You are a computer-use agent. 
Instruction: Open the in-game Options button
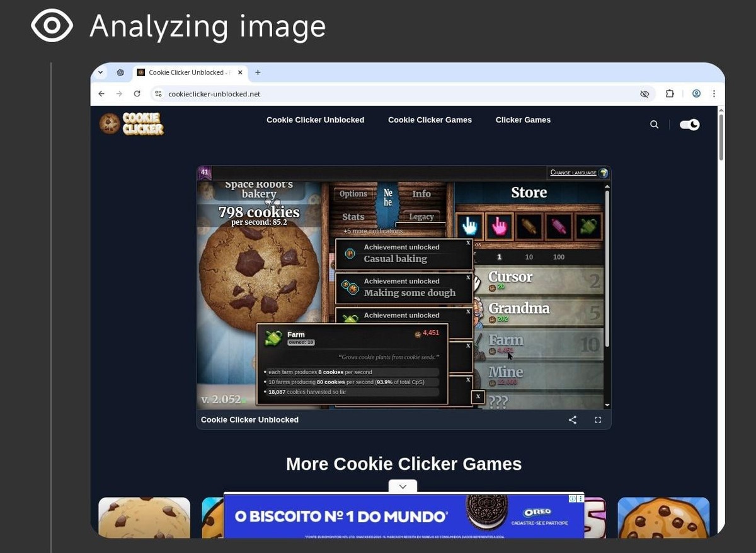[x=353, y=194]
